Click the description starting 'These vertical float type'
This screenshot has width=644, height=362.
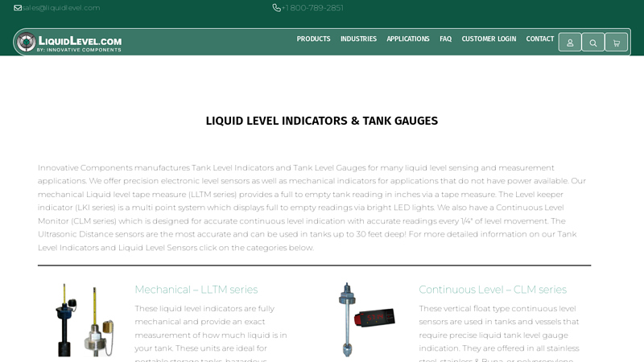click(x=499, y=333)
